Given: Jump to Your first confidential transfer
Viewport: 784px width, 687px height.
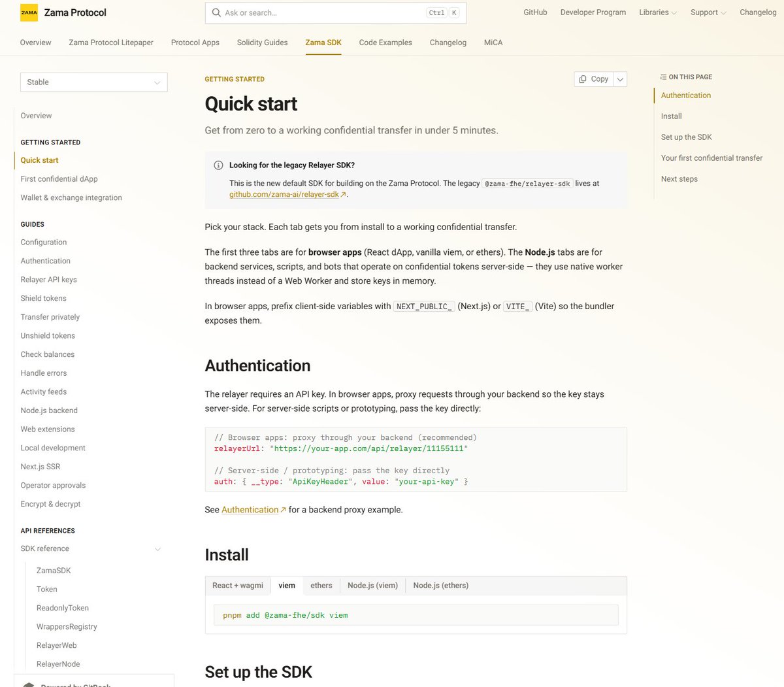Looking at the screenshot, I should [x=711, y=158].
